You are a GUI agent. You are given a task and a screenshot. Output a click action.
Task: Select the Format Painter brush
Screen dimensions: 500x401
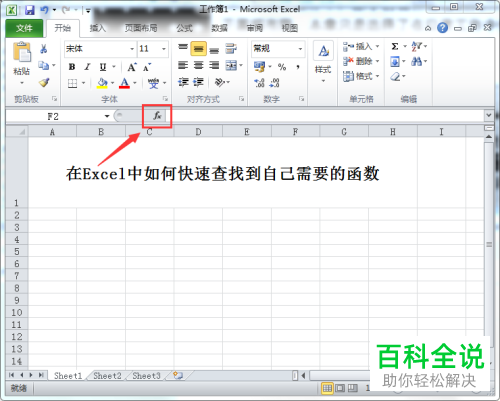[x=44, y=82]
